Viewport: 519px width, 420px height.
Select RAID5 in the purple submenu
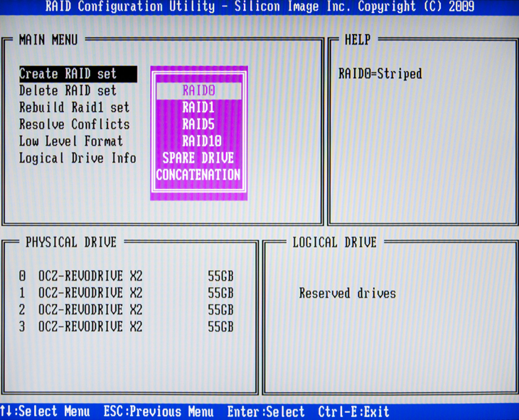tap(198, 124)
